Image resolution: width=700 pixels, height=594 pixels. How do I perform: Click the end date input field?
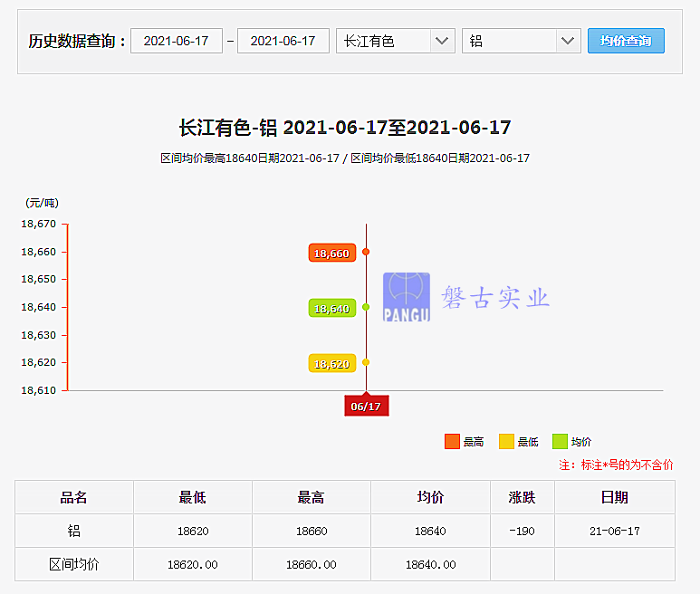tap(283, 41)
